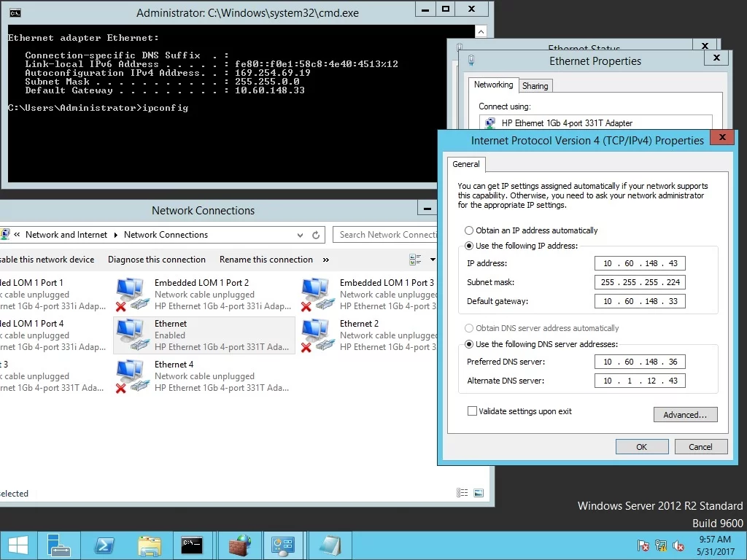
Task: Open Advanced TCP/IP settings
Action: click(x=685, y=415)
